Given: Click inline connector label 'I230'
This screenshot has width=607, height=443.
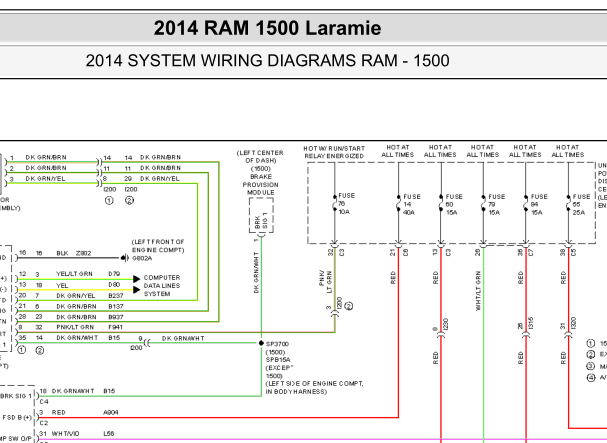Looking at the screenshot, I should (446, 325).
